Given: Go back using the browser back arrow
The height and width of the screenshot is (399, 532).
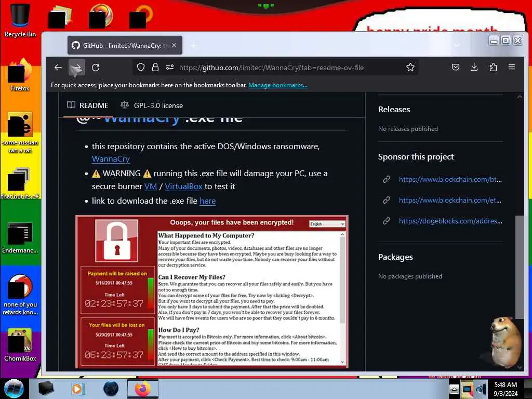Looking at the screenshot, I should pos(58,67).
